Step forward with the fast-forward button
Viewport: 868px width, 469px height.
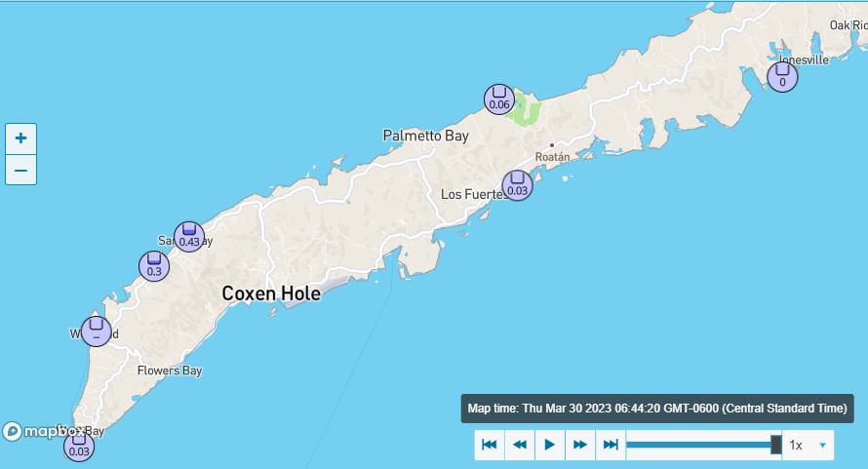point(580,445)
